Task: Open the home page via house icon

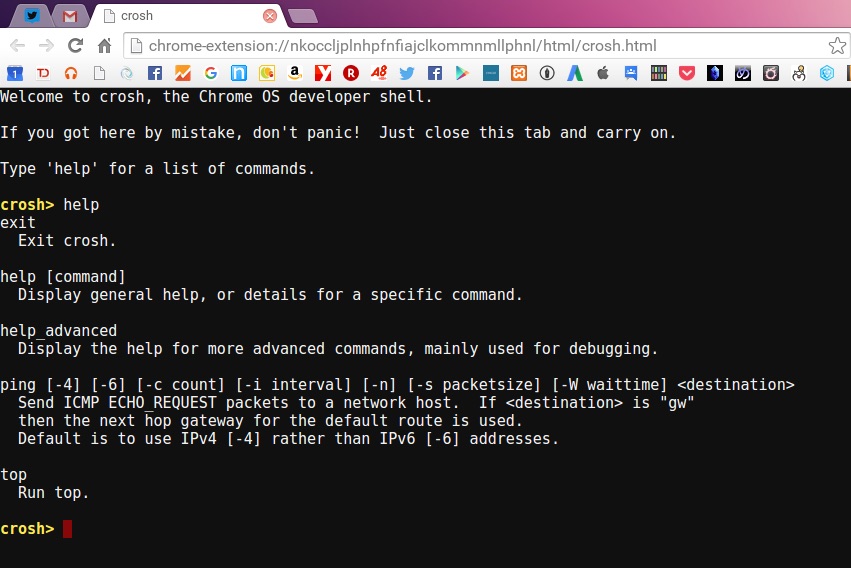Action: coord(104,46)
